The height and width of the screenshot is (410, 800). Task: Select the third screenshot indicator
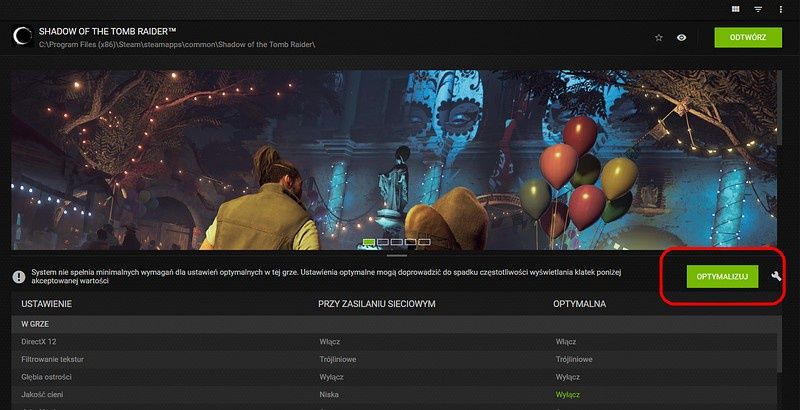(397, 242)
